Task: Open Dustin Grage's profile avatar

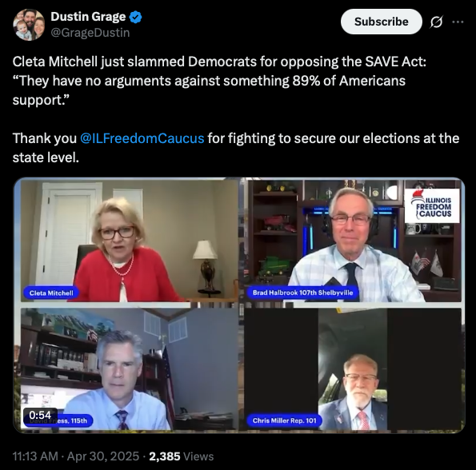Action: (x=29, y=25)
